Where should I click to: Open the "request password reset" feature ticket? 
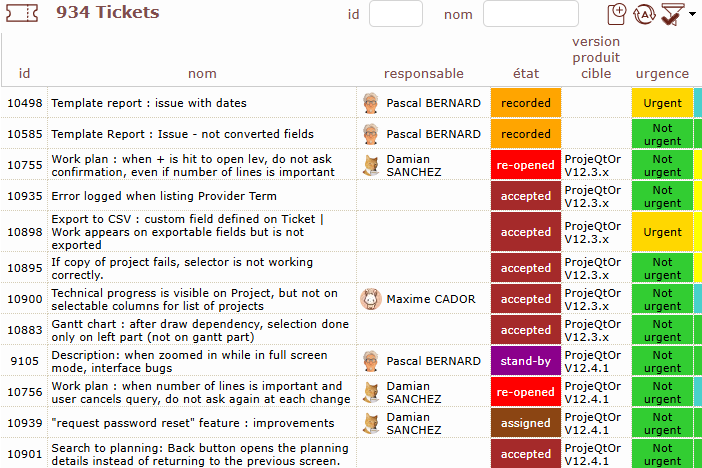(180, 423)
